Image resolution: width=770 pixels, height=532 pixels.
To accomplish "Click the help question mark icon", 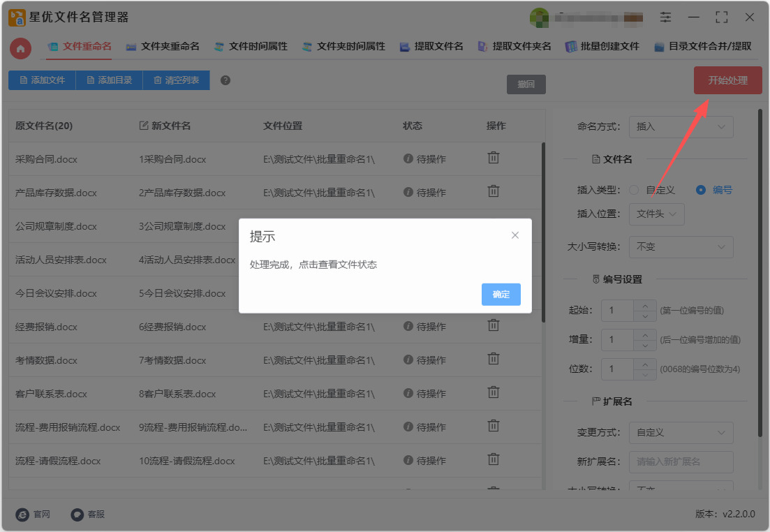I will pyautogui.click(x=225, y=80).
